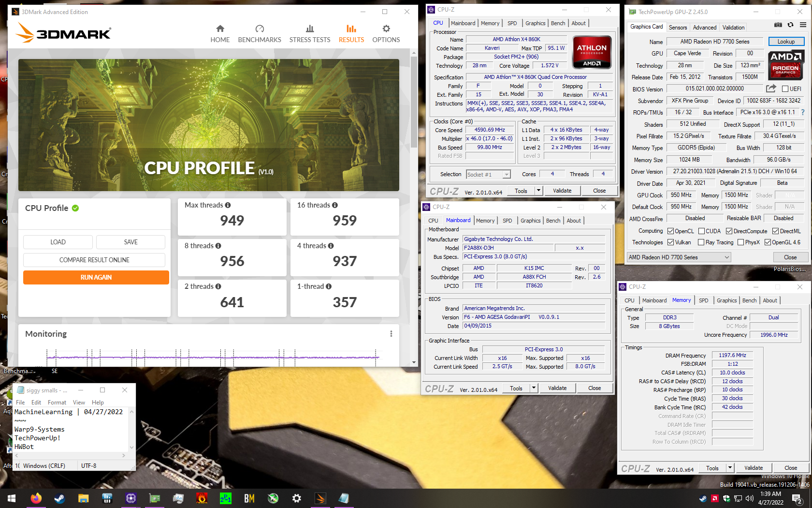
Task: Click COMPARE RESULT ONLINE button
Action: click(94, 260)
